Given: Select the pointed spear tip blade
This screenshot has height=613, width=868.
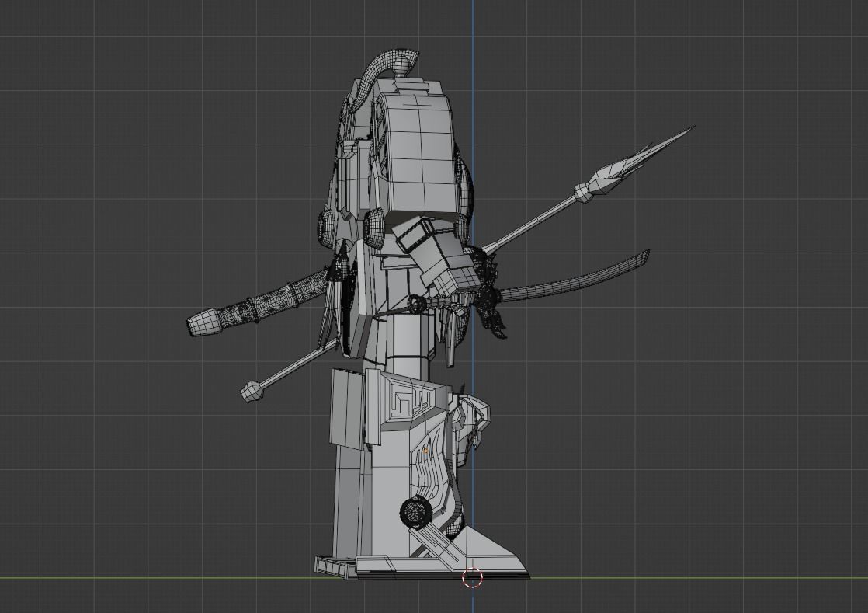Looking at the screenshot, I should click(644, 161).
